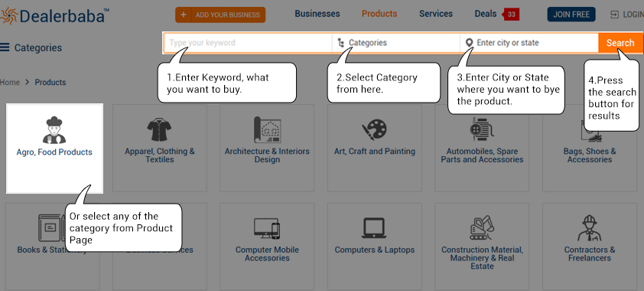The height and width of the screenshot is (291, 644).
Task: Open the Services tab
Action: coord(436,14)
